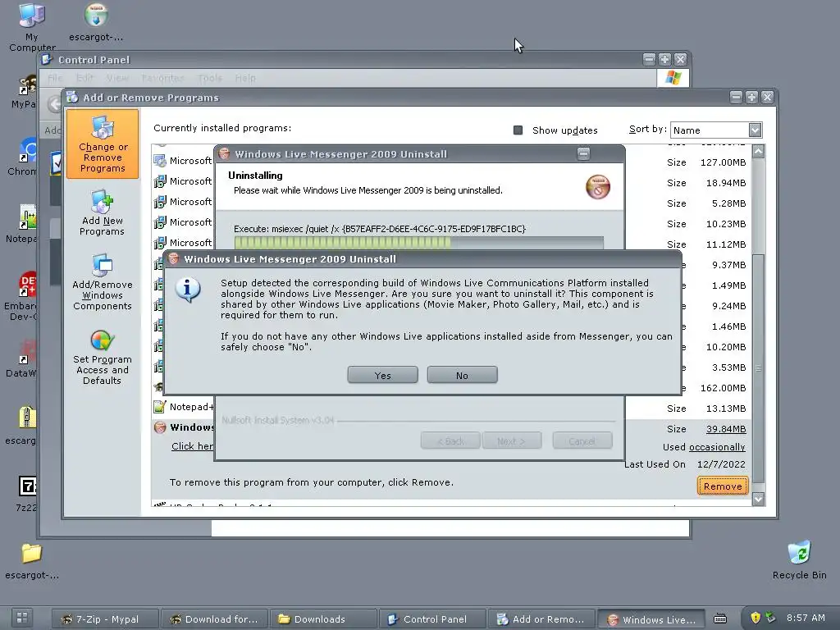Click the 162.00MB size value
Viewport: 840px width, 630px height.
pyautogui.click(x=723, y=388)
